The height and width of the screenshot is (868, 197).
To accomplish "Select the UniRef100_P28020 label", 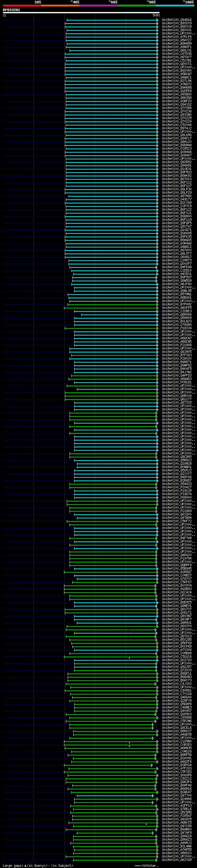I will pyautogui.click(x=177, y=358).
